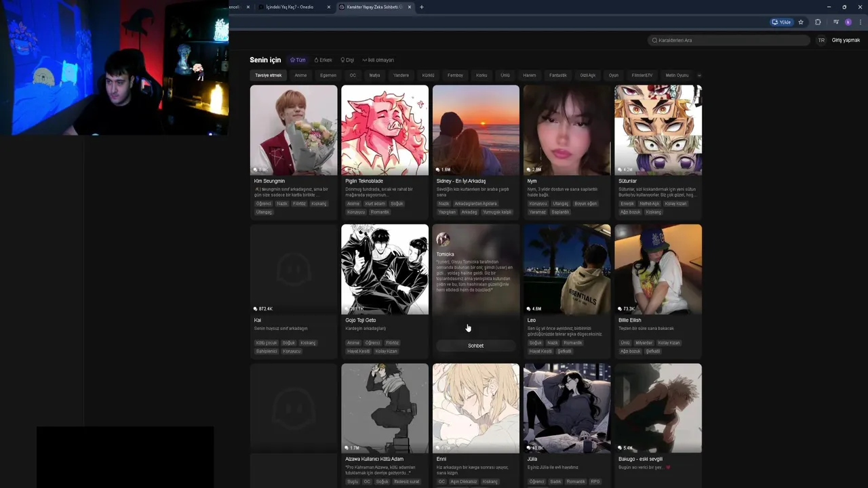Select the Kürklü category tab

[428, 75]
